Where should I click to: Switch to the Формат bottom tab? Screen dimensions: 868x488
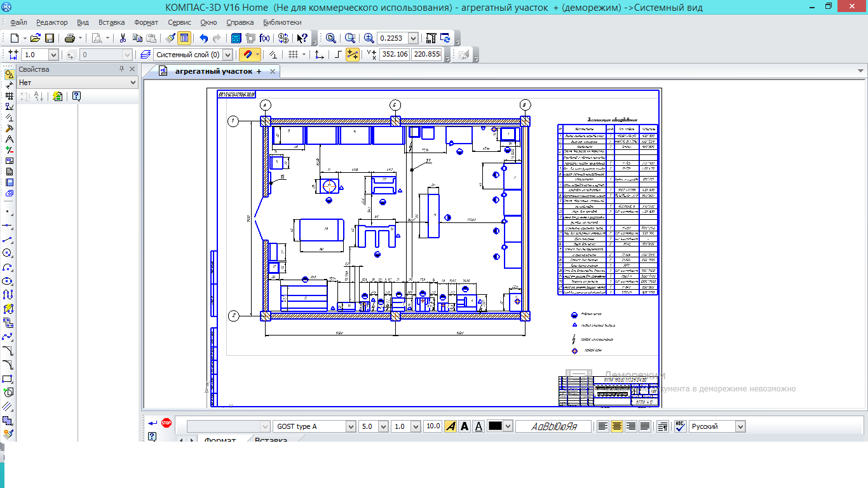[x=220, y=439]
